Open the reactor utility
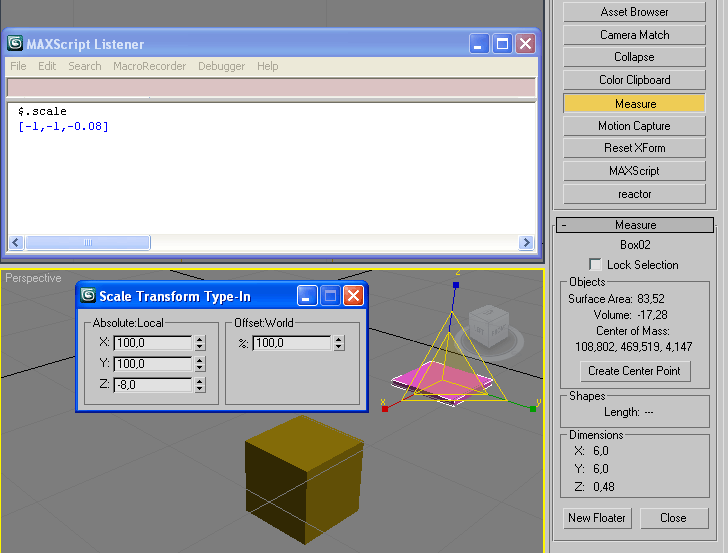728x553 pixels. coord(634,194)
